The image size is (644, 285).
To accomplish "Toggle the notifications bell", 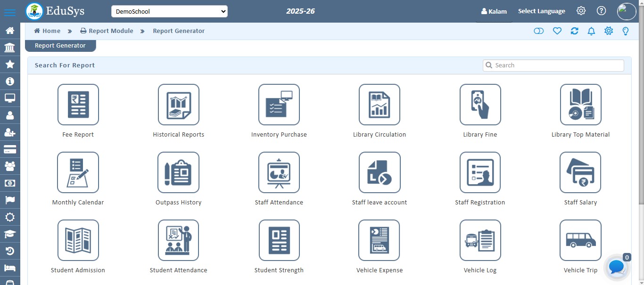I will click(x=592, y=31).
